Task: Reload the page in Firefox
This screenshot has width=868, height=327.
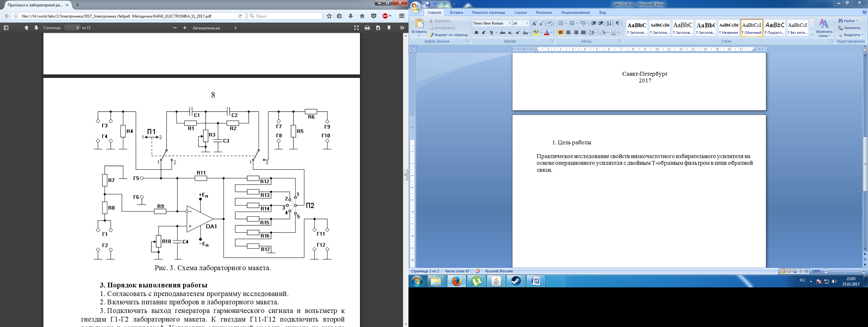Action: pyautogui.click(x=240, y=16)
